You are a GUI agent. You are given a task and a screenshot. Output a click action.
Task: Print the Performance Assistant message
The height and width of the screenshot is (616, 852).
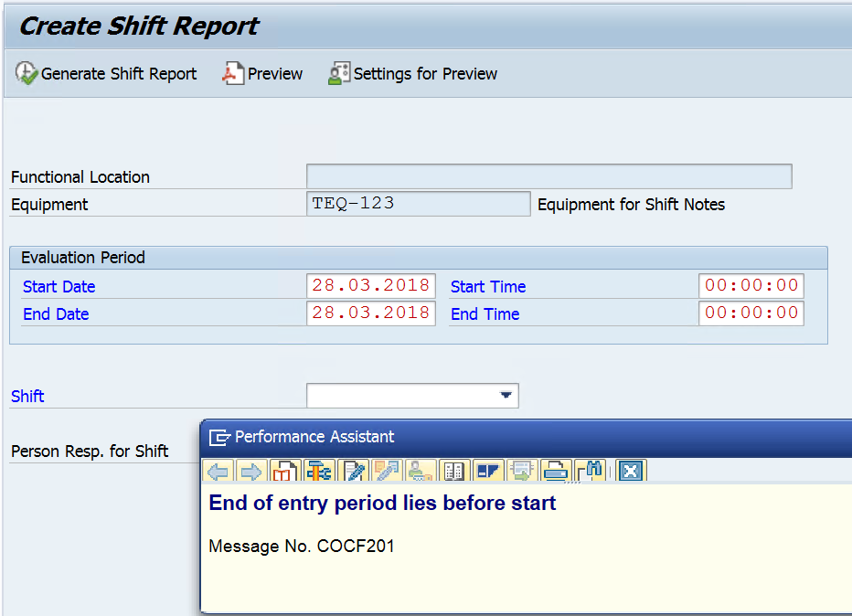pyautogui.click(x=556, y=471)
